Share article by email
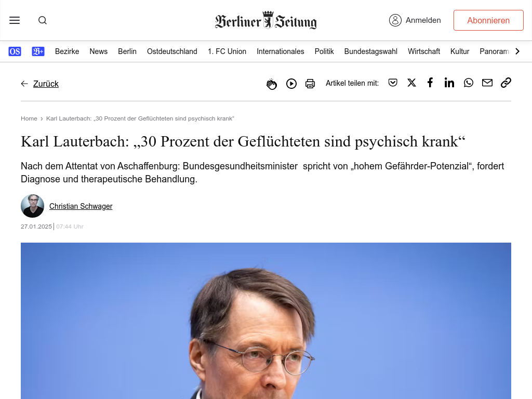 point(487,83)
